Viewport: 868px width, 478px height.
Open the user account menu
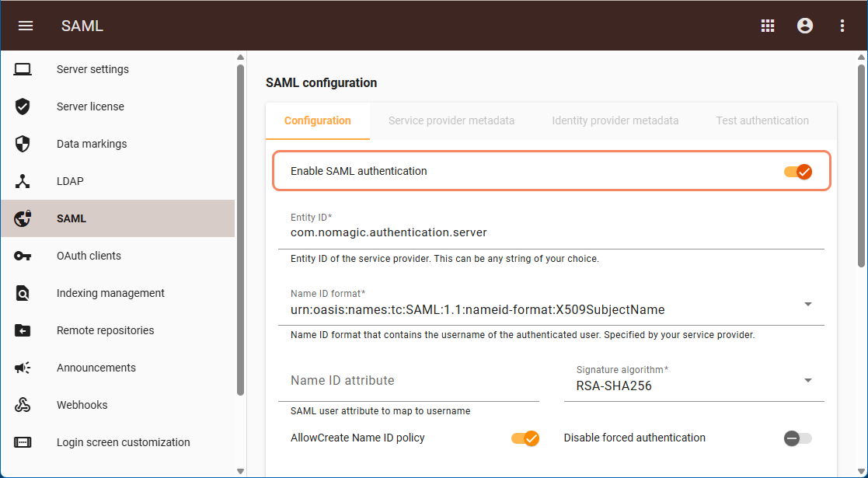point(805,26)
